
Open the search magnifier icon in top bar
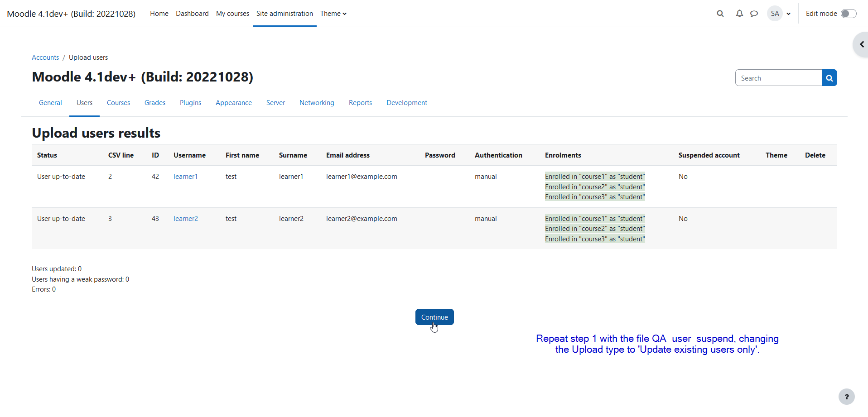point(720,14)
